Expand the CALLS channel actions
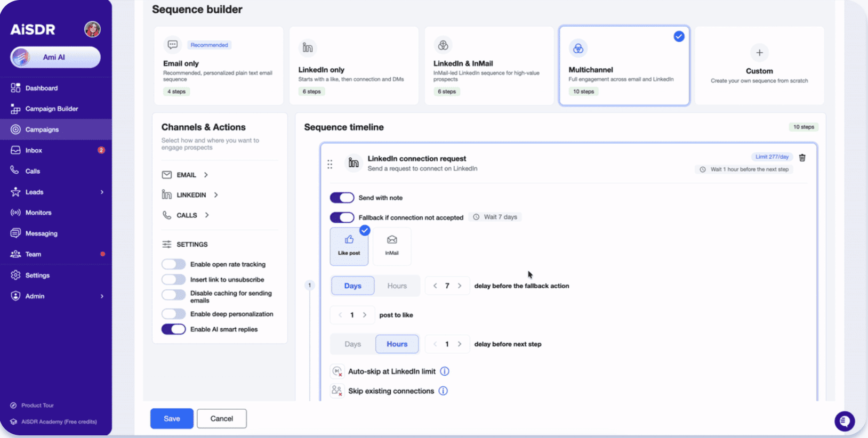868x438 pixels. 207,215
